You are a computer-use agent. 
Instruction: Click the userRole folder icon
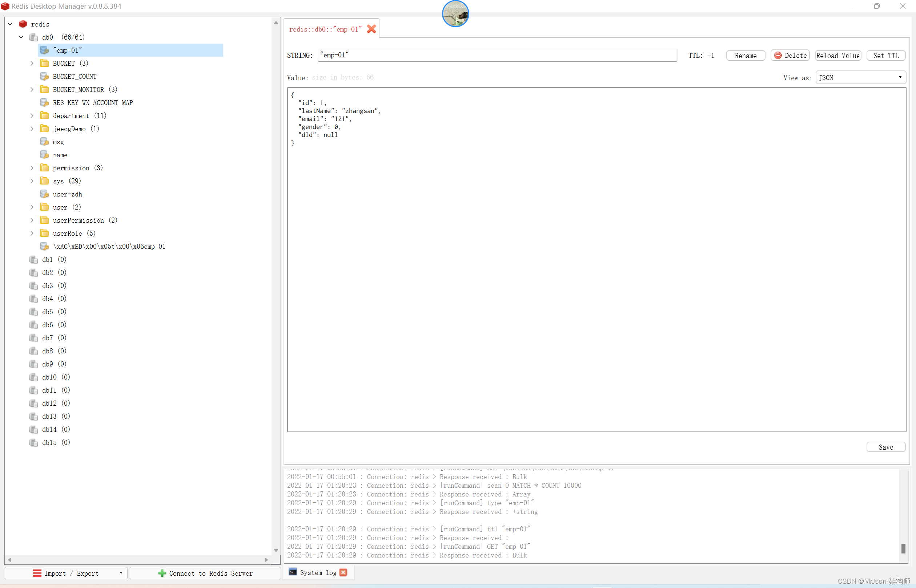tap(44, 233)
